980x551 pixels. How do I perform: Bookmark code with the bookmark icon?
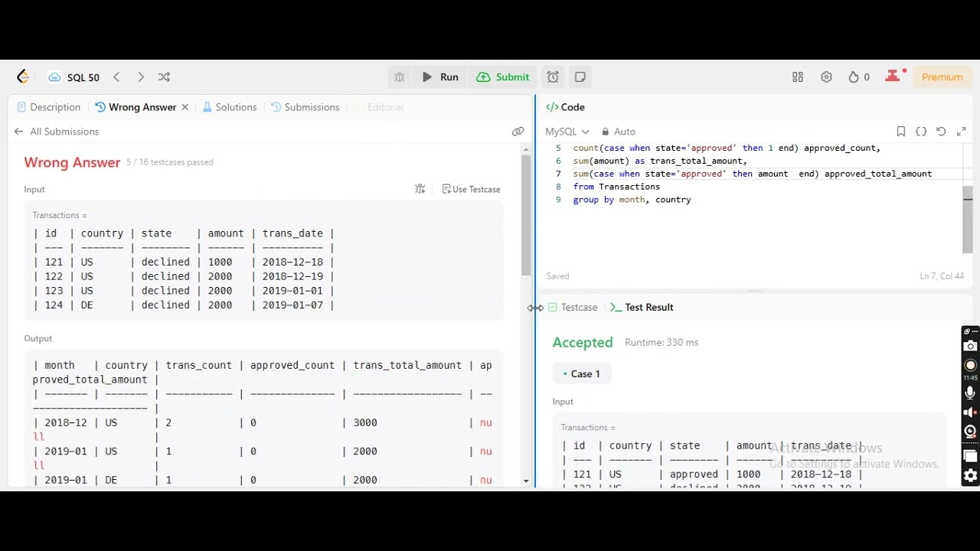coord(901,132)
